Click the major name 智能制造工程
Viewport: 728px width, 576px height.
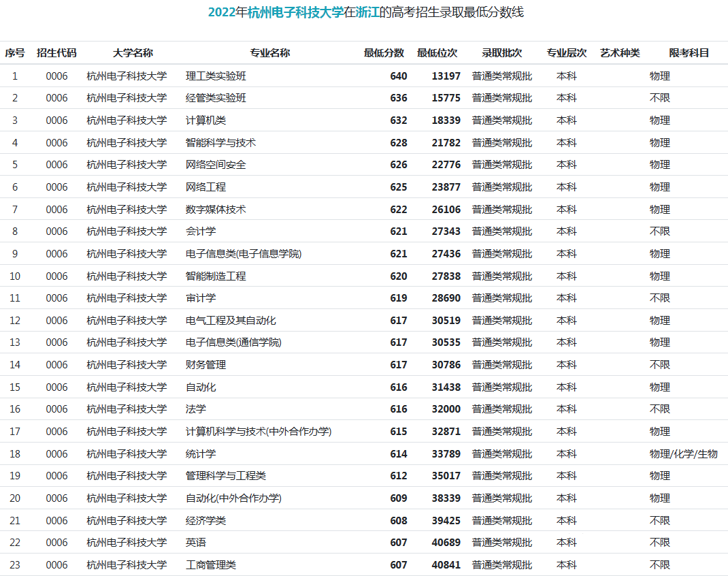coord(216,276)
